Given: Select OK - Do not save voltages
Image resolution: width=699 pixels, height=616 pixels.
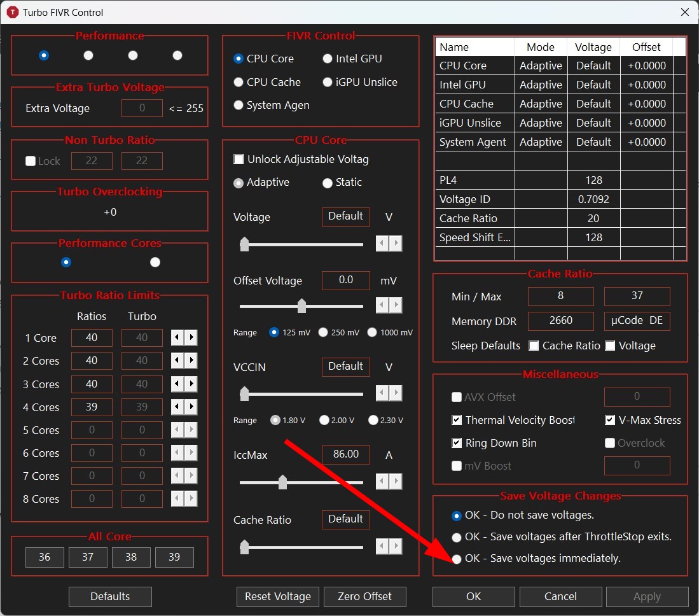Looking at the screenshot, I should 457,516.
